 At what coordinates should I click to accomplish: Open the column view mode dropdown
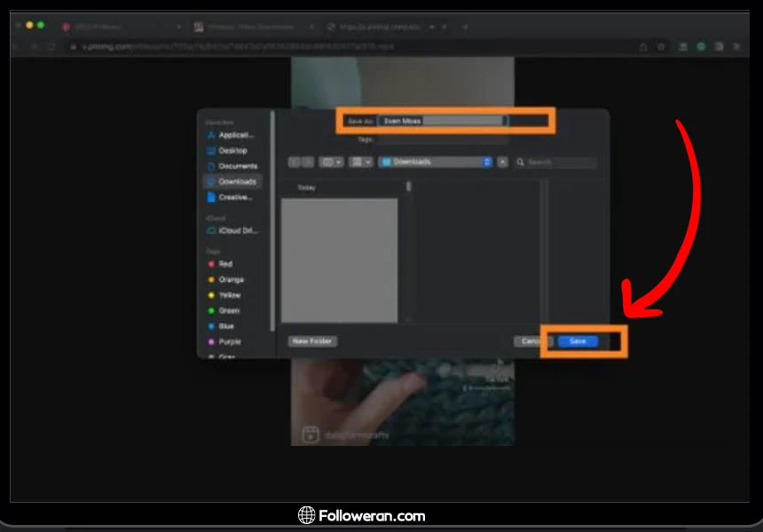point(332,162)
